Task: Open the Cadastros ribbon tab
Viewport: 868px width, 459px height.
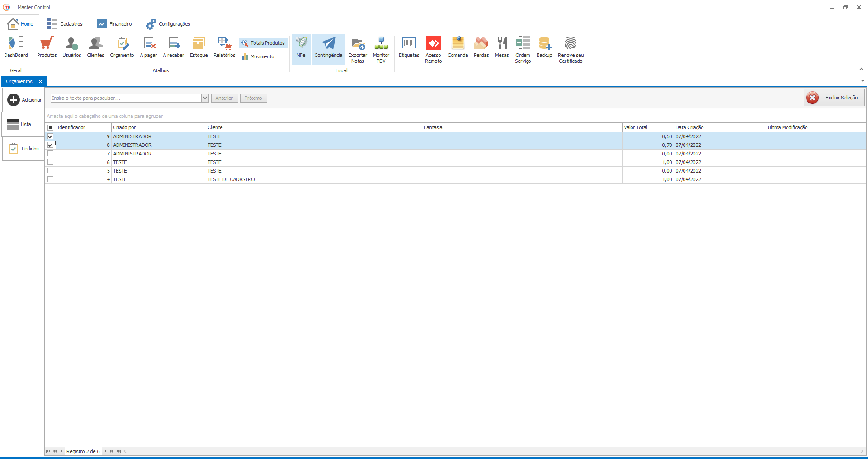Action: click(x=65, y=24)
